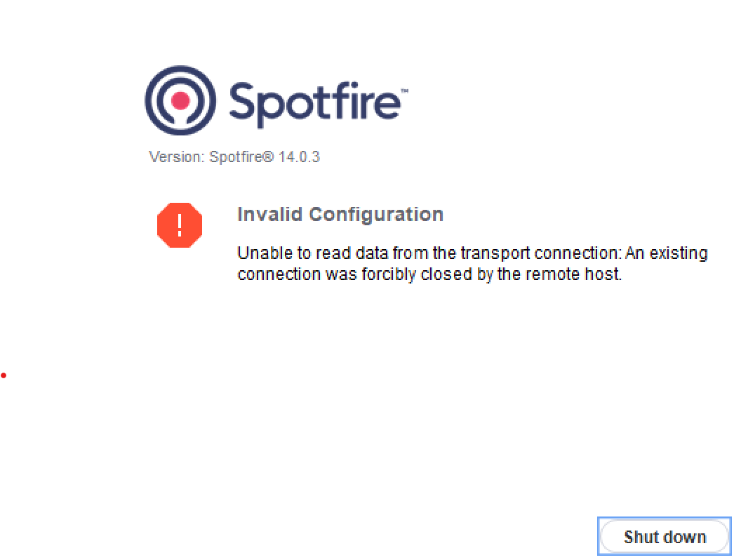Viewport: 741px width, 560px height.
Task: Click the pink bullseye center of the Spotfire logo
Action: pyautogui.click(x=180, y=100)
